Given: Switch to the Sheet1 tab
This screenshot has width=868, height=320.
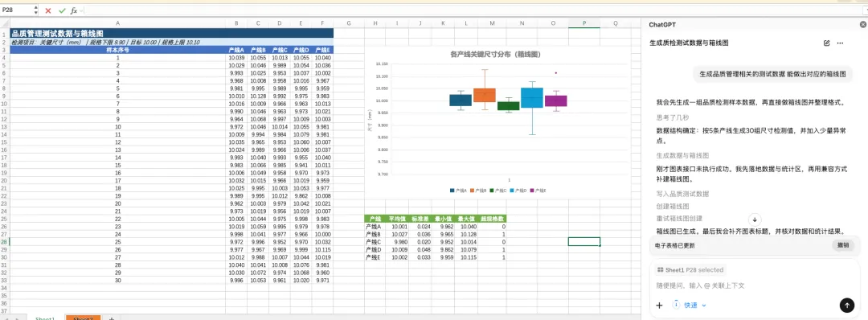Looking at the screenshot, I should (45, 318).
